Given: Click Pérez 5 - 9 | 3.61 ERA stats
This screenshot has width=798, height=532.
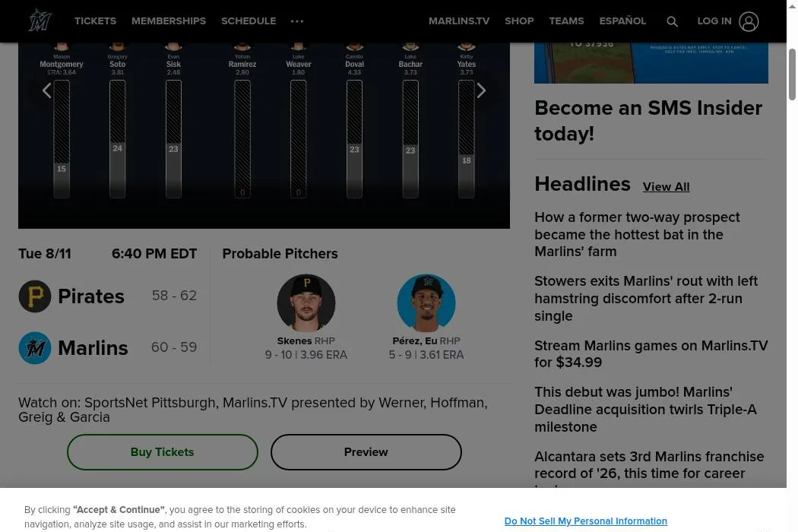Looking at the screenshot, I should (x=426, y=355).
